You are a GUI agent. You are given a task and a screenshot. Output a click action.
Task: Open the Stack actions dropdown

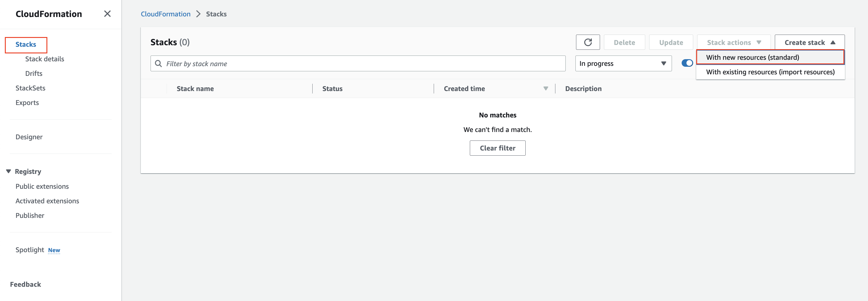(734, 42)
